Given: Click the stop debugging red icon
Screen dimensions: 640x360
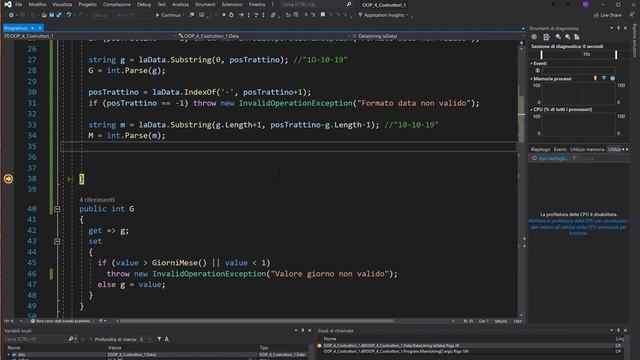Looking at the screenshot, I should coord(224,15).
